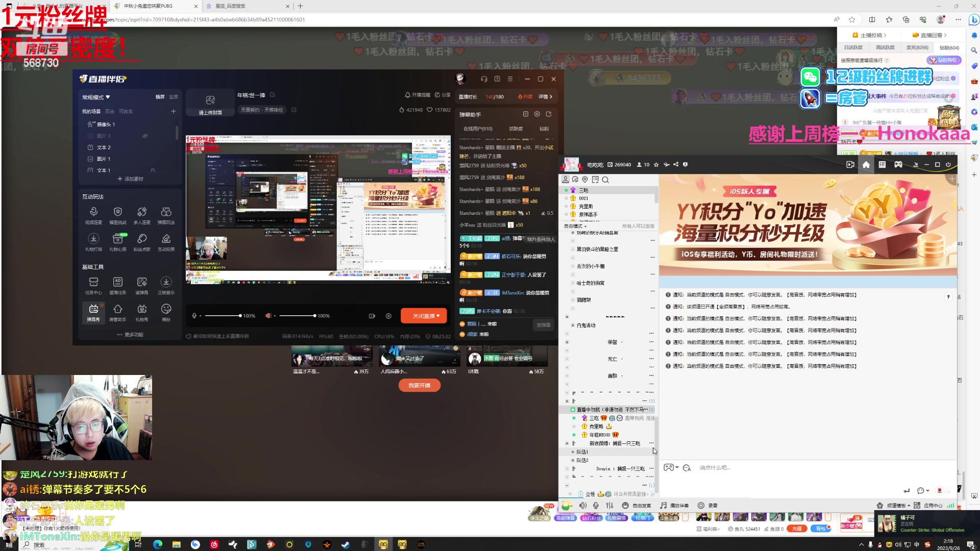Image resolution: width=980 pixels, height=551 pixels.
Task: Toggle 录音 recording in YY bottom bar
Action: coord(708,506)
